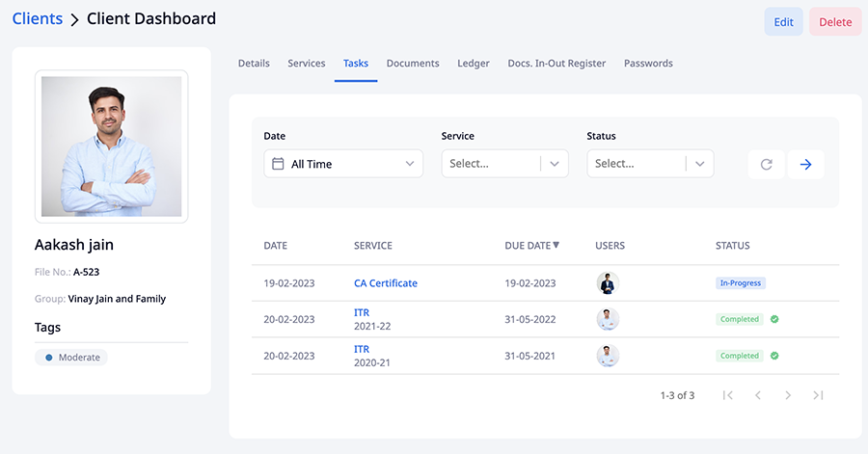This screenshot has height=454, width=868.
Task: Navigate to Clients breadcrumb link
Action: tap(38, 19)
